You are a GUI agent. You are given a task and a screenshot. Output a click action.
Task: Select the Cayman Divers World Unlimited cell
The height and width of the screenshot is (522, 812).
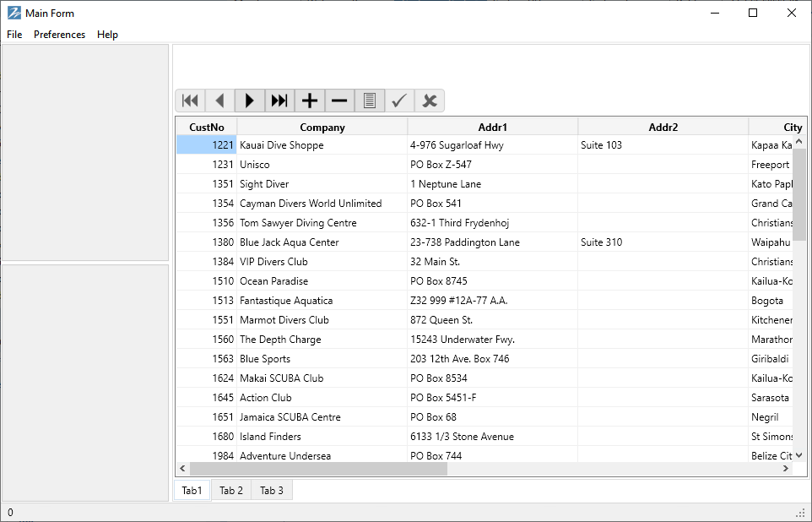pos(322,204)
